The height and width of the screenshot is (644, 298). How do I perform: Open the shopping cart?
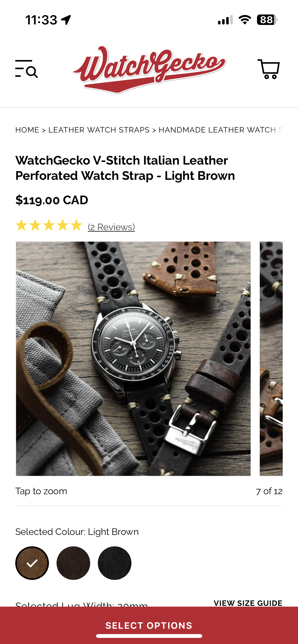coord(269,69)
